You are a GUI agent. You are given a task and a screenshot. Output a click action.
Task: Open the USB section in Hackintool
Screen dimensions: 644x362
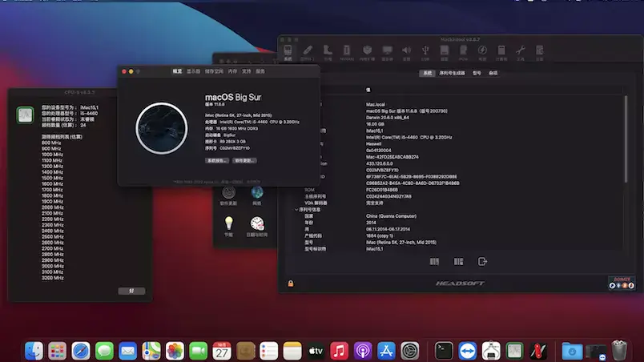(x=425, y=52)
